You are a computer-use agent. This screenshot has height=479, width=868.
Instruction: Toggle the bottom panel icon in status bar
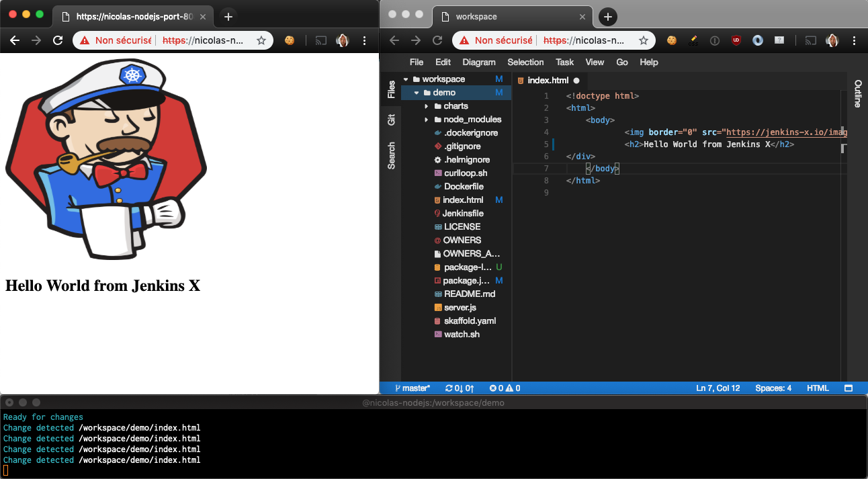[849, 388]
